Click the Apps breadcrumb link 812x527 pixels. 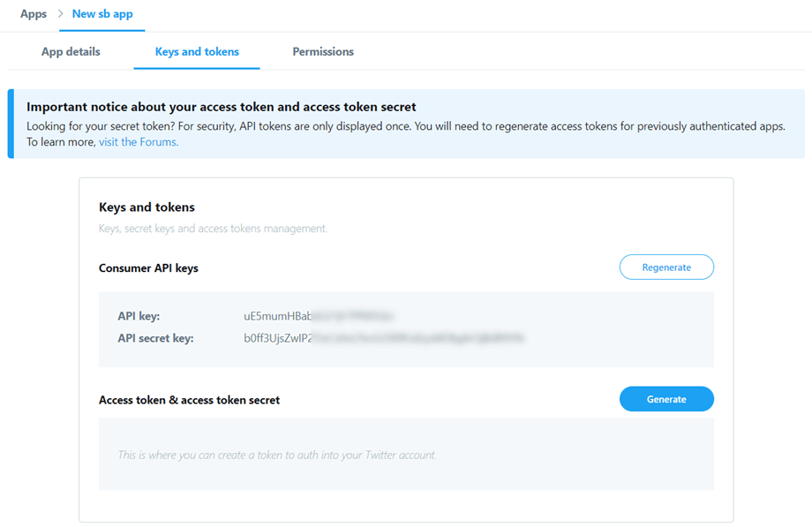(x=33, y=14)
